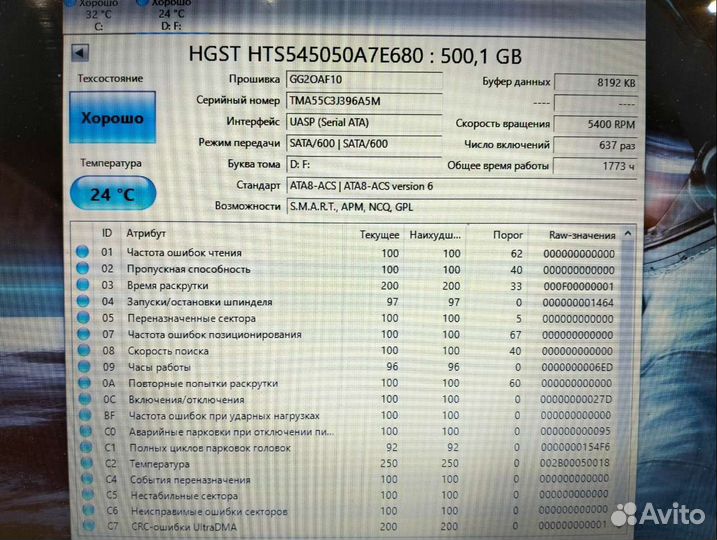Click status icon for 07 Частота ошибок позиционирования
The height and width of the screenshot is (540, 717).
[x=84, y=334]
